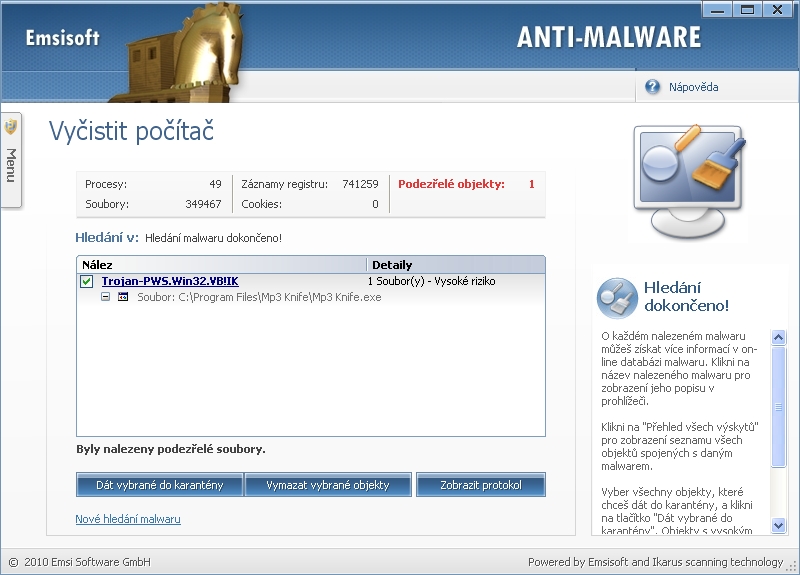Open Trojan-PWS.Win32.VB!IK malware description link

click(170, 281)
